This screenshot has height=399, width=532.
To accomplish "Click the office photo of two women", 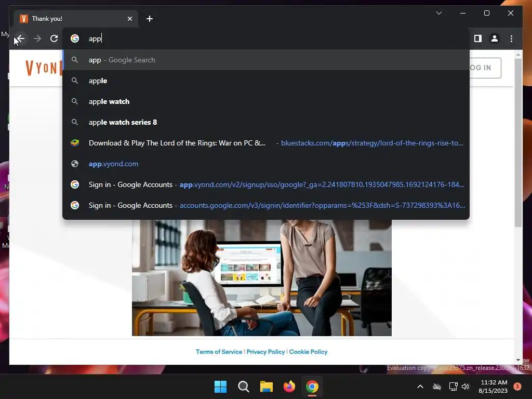I will (262, 277).
